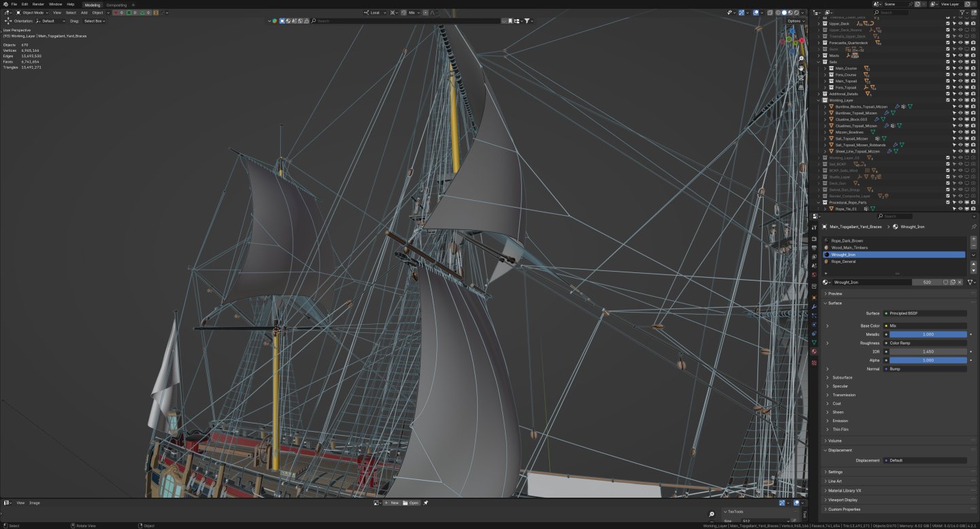Click the pin icon in Properties header
Screen dimensions: 980x529
click(974, 226)
